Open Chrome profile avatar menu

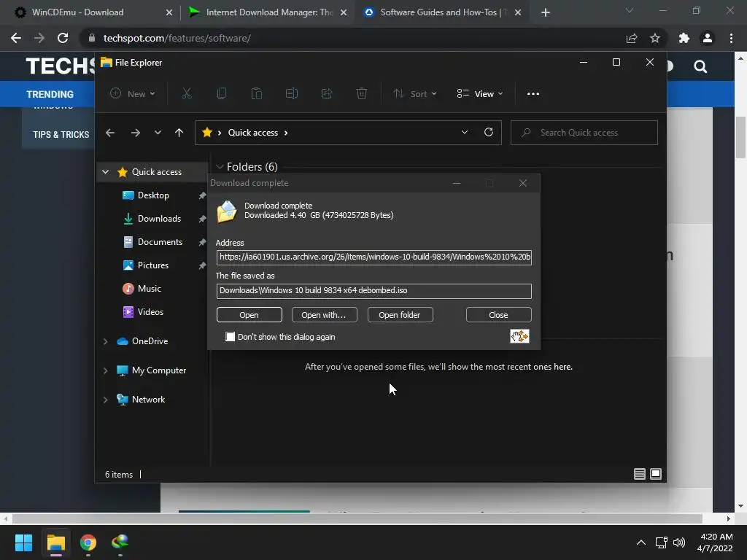pyautogui.click(x=708, y=38)
